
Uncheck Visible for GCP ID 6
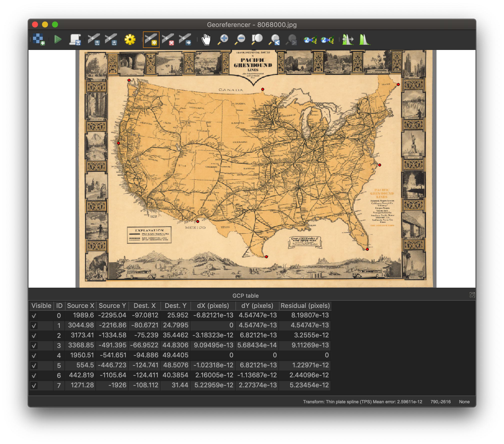[x=34, y=376]
